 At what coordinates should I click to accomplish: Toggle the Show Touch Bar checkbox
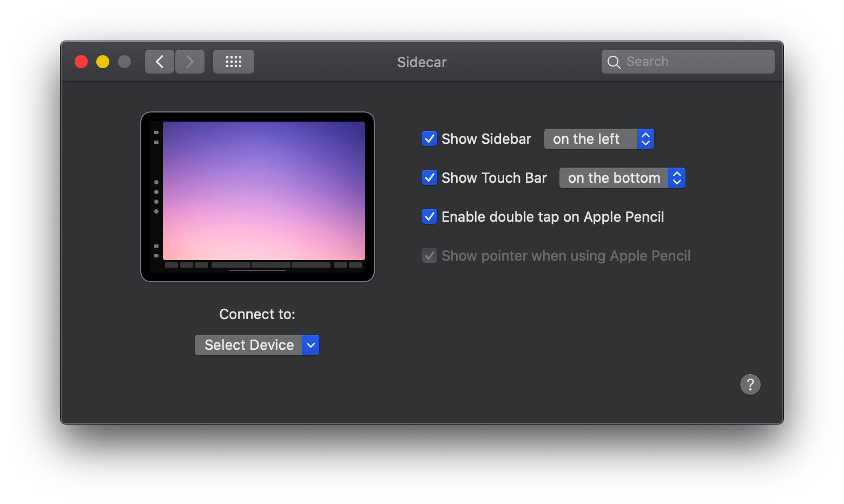430,178
